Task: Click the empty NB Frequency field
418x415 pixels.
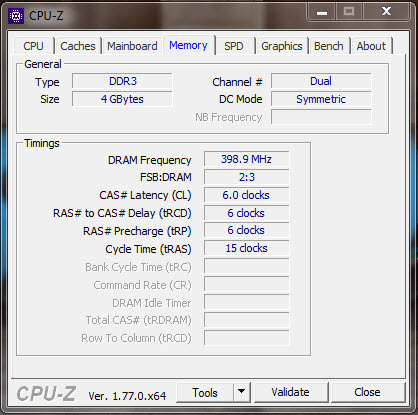Action: [321, 117]
